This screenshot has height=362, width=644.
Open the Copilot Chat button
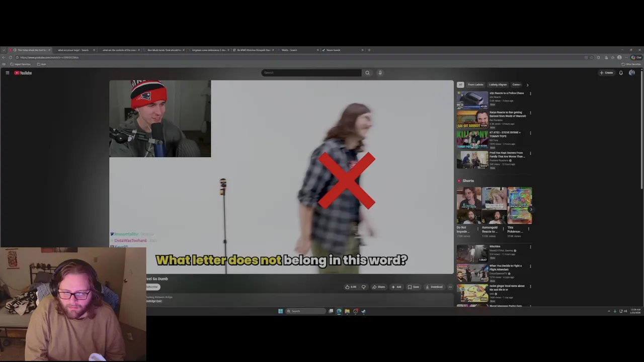636,57
